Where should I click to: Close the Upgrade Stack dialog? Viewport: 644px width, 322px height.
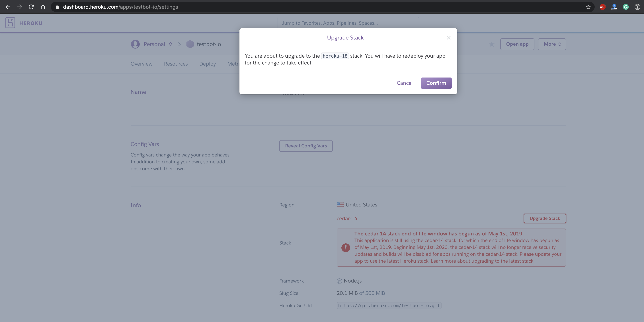click(449, 38)
